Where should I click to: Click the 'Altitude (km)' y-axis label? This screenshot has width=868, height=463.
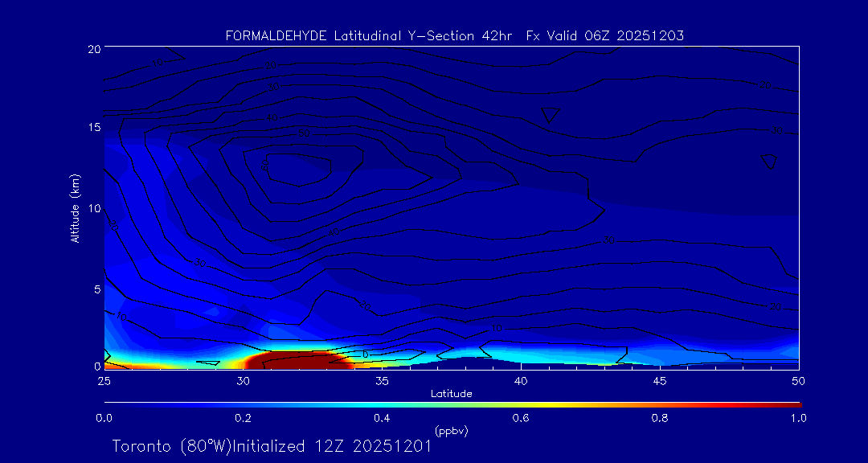[x=75, y=208]
